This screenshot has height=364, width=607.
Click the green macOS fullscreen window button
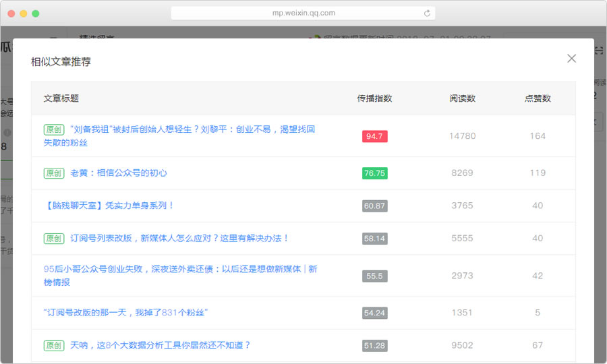(x=36, y=13)
